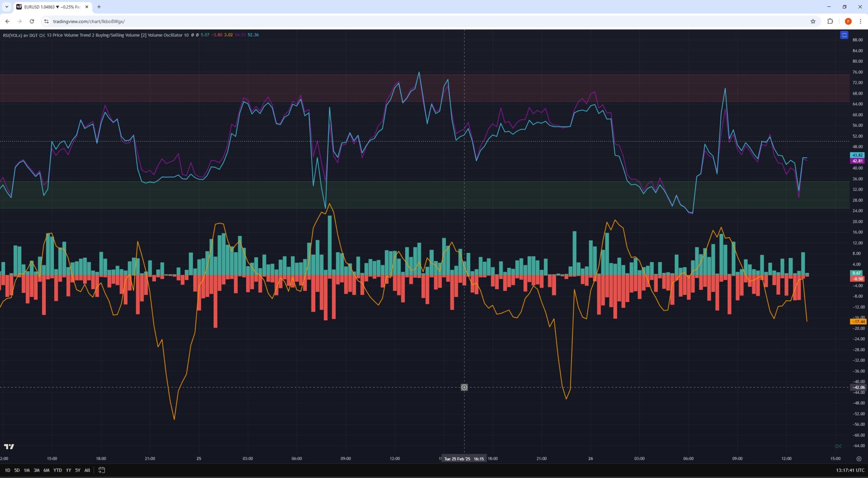Reload the TradingView page
The height and width of the screenshot is (478, 868).
pos(32,21)
